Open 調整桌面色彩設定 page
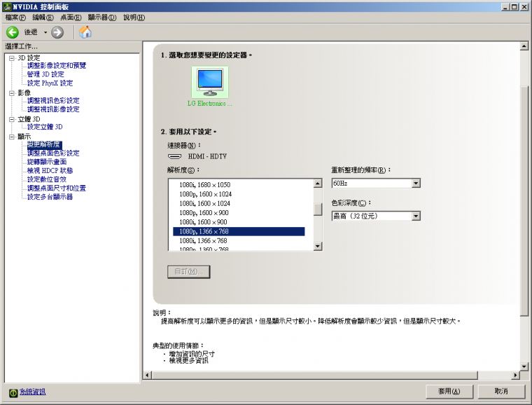This screenshot has height=405, width=532. pyautogui.click(x=53, y=153)
